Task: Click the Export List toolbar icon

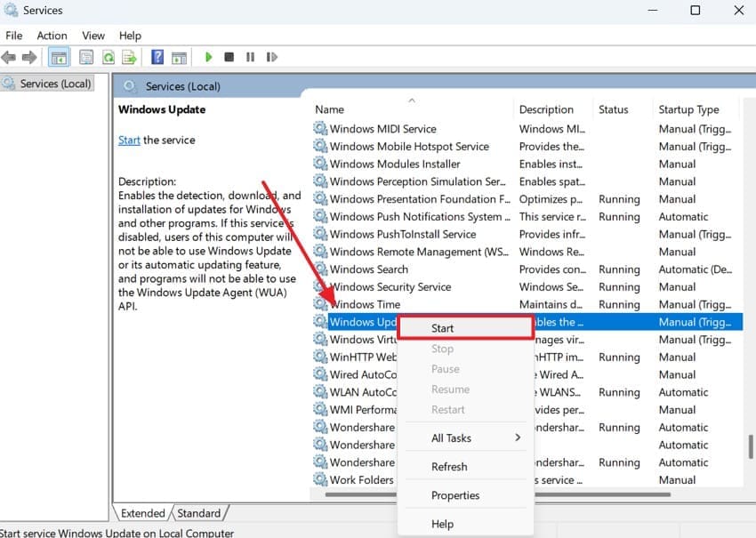Action: (x=129, y=58)
